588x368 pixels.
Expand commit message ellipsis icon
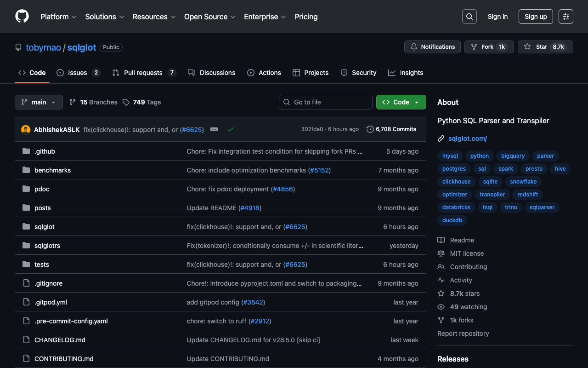click(x=214, y=130)
